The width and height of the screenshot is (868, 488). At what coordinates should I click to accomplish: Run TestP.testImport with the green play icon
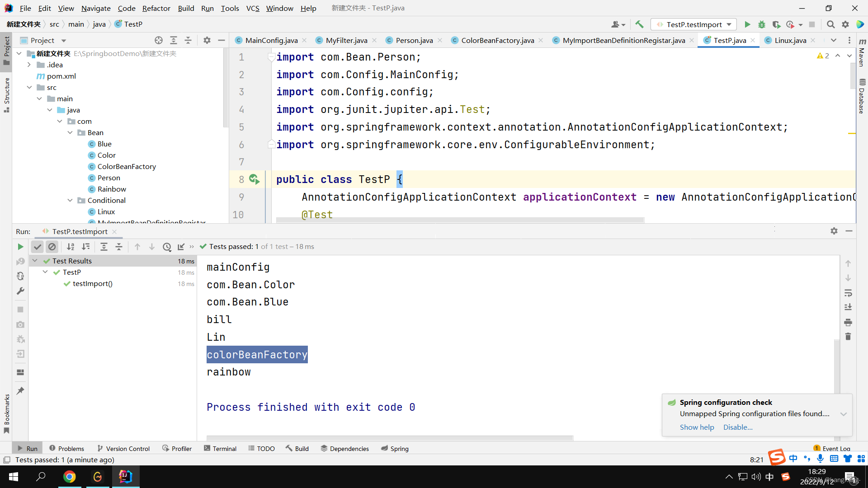tap(747, 24)
